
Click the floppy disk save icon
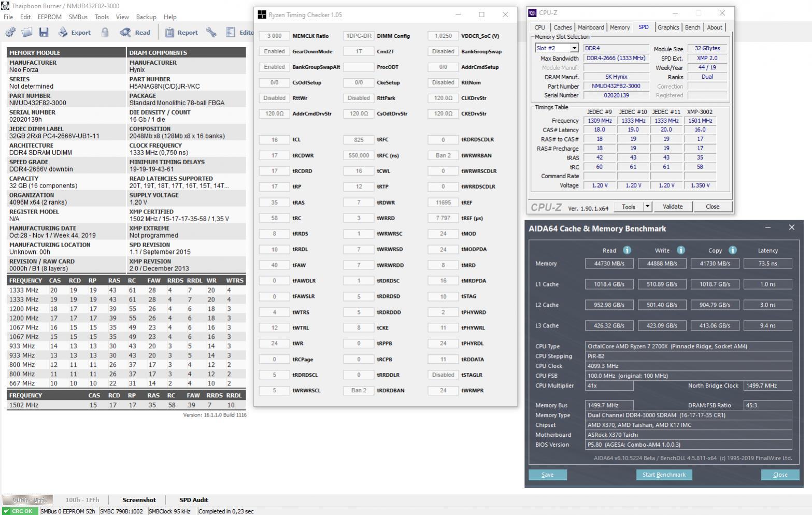click(44, 32)
